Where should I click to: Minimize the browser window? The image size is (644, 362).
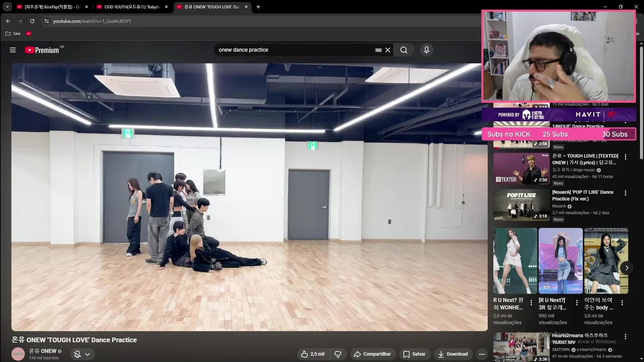coord(606,7)
